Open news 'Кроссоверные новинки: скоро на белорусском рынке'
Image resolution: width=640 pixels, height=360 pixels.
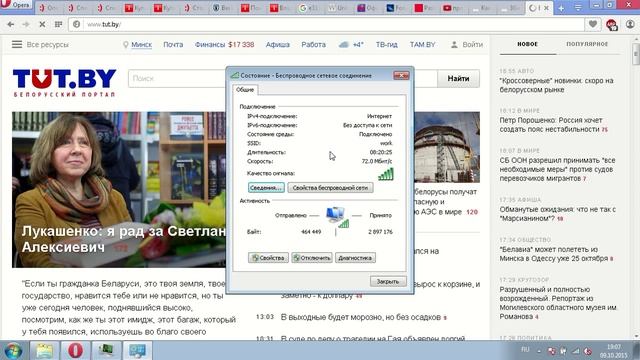tap(556, 85)
